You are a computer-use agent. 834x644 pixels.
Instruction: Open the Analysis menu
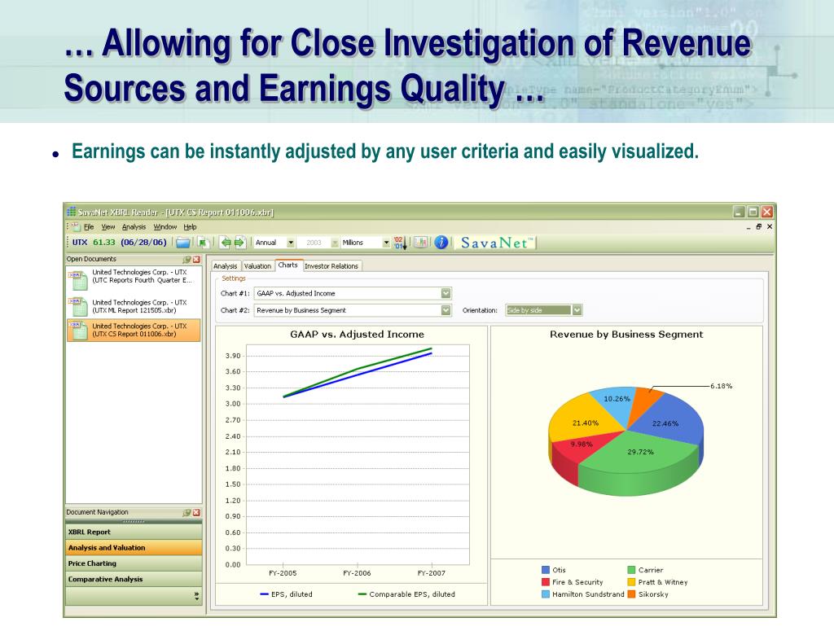tap(134, 227)
